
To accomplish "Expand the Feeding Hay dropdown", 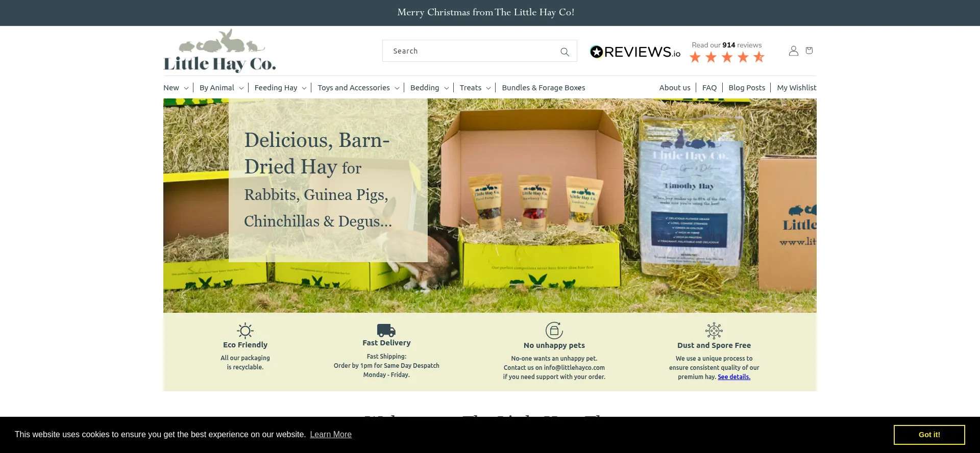I will (x=280, y=88).
